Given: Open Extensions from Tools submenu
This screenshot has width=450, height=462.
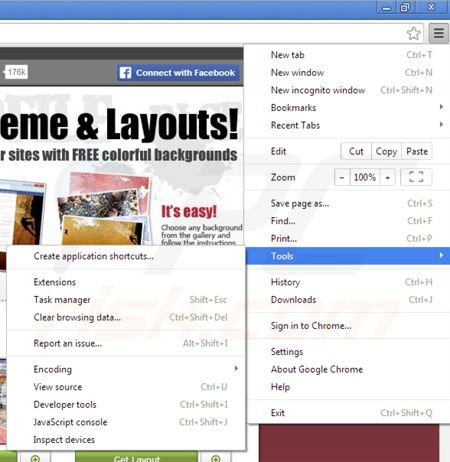Looking at the screenshot, I should (126, 282).
